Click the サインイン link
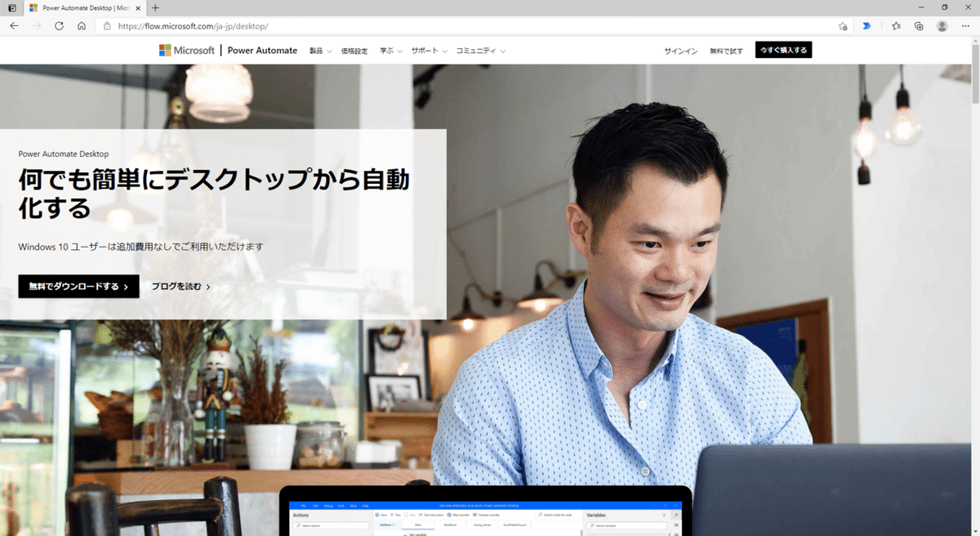Image resolution: width=980 pixels, height=536 pixels. coord(680,51)
